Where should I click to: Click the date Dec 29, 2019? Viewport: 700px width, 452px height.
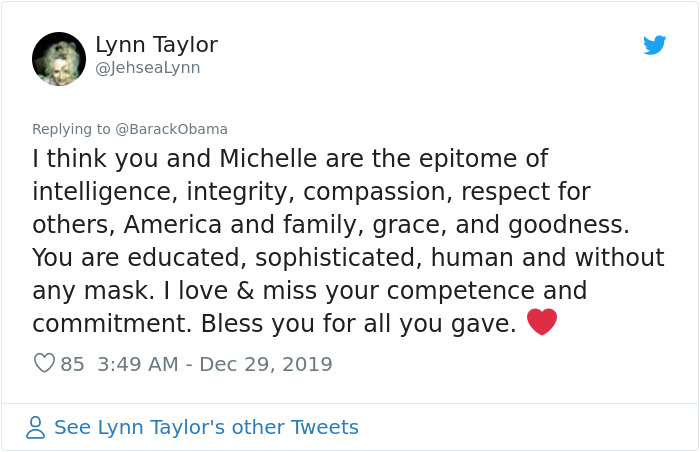tap(266, 364)
